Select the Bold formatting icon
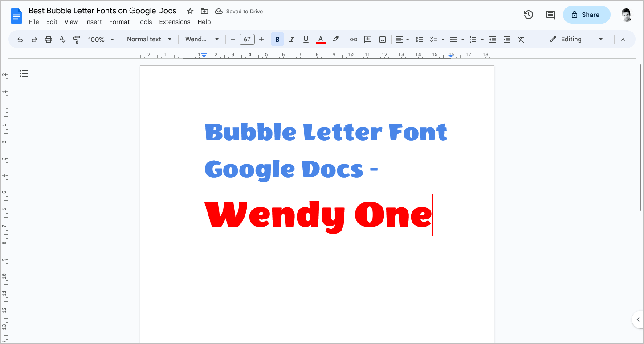The height and width of the screenshot is (344, 644). tap(277, 39)
